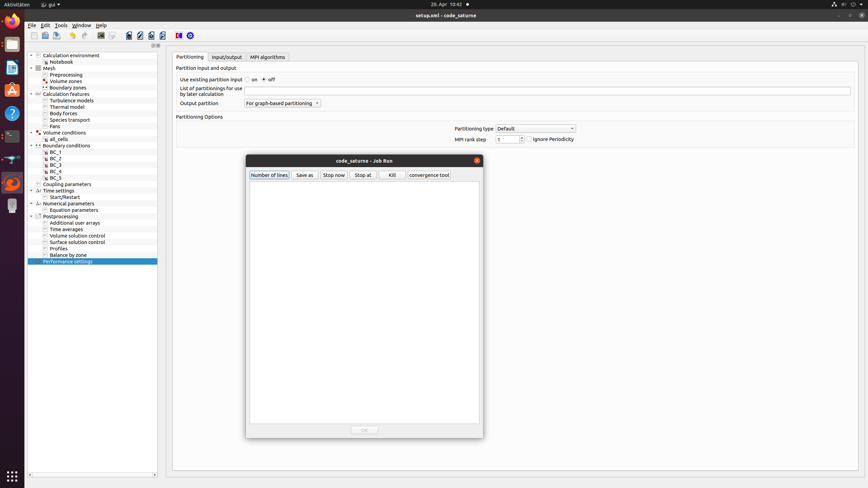
Task: Open the Output partition dropdown
Action: point(282,103)
